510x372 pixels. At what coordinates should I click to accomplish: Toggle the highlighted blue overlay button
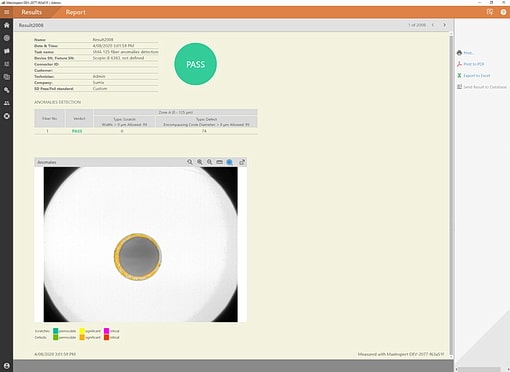click(230, 162)
